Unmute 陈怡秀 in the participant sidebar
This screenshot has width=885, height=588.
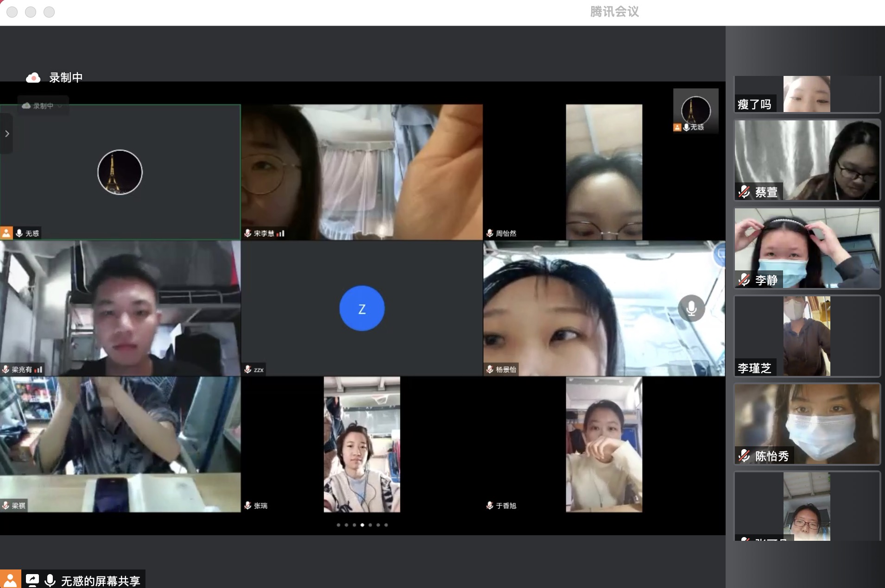click(x=744, y=456)
